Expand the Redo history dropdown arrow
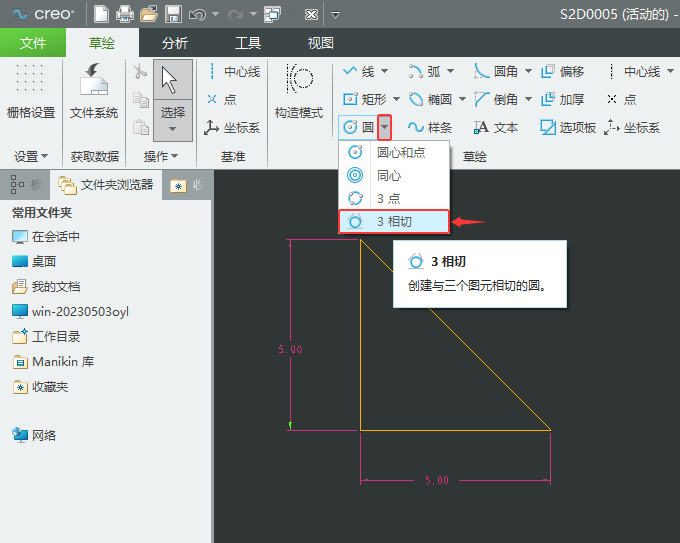This screenshot has width=680, height=543. tap(254, 14)
